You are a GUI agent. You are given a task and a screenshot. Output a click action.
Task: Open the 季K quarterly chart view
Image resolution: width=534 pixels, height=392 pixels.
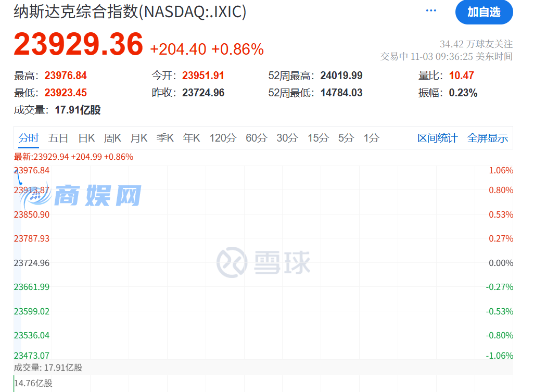pos(164,138)
